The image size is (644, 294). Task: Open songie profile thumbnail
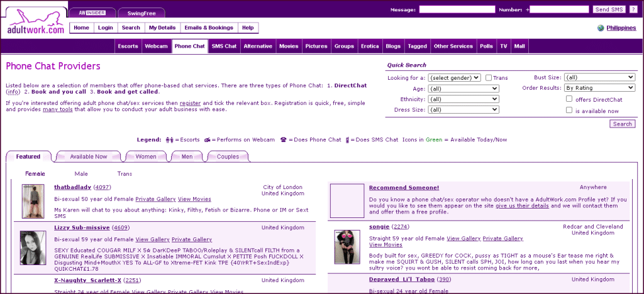click(347, 247)
